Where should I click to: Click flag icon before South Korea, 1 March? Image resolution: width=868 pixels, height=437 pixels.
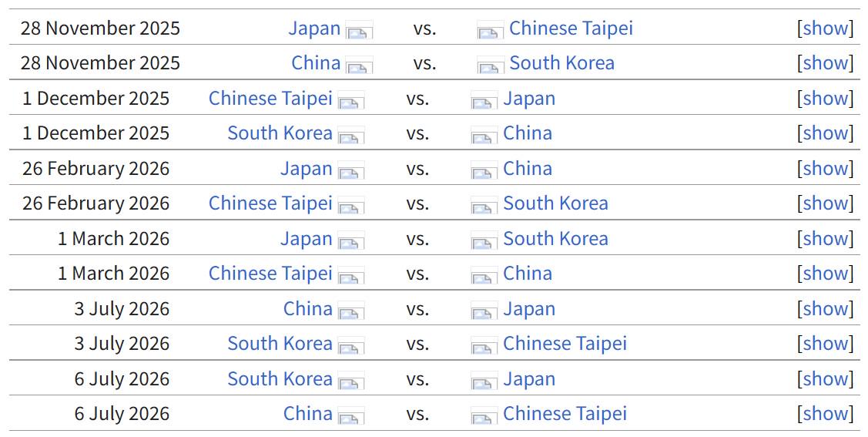click(484, 242)
